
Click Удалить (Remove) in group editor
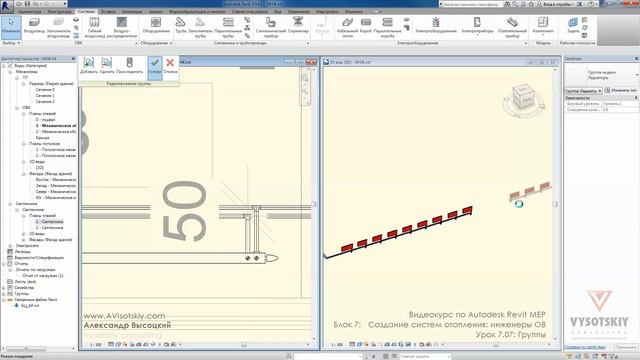pyautogui.click(x=107, y=66)
